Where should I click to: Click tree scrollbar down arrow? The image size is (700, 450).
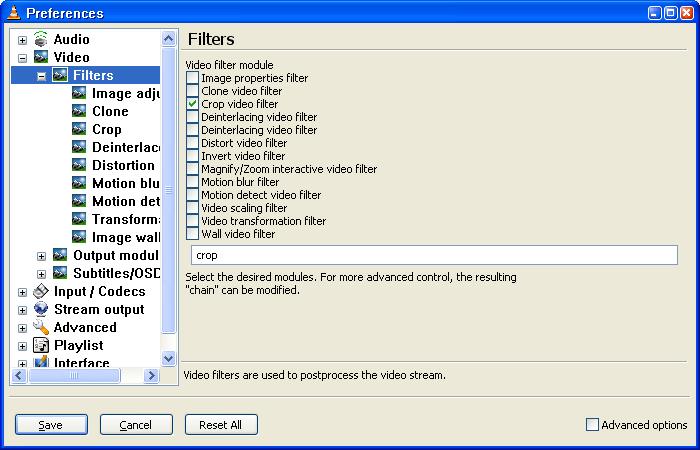[x=168, y=358]
